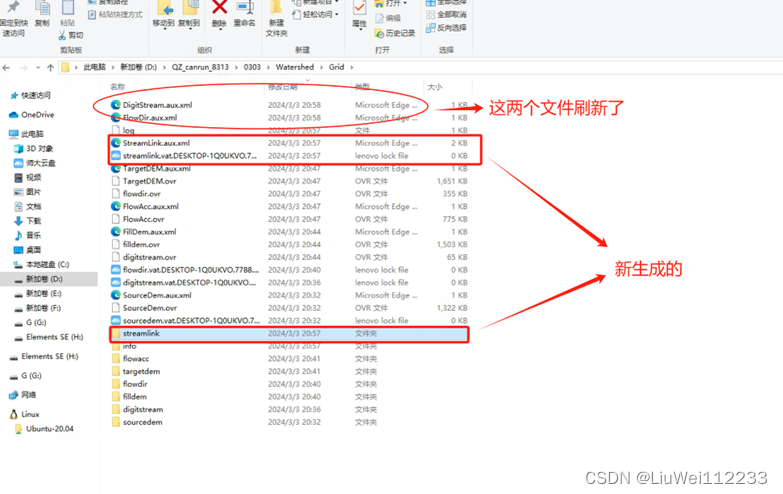Image resolution: width=783 pixels, height=494 pixels.
Task: Sort files by the 修改日期 column
Action: coord(283,87)
